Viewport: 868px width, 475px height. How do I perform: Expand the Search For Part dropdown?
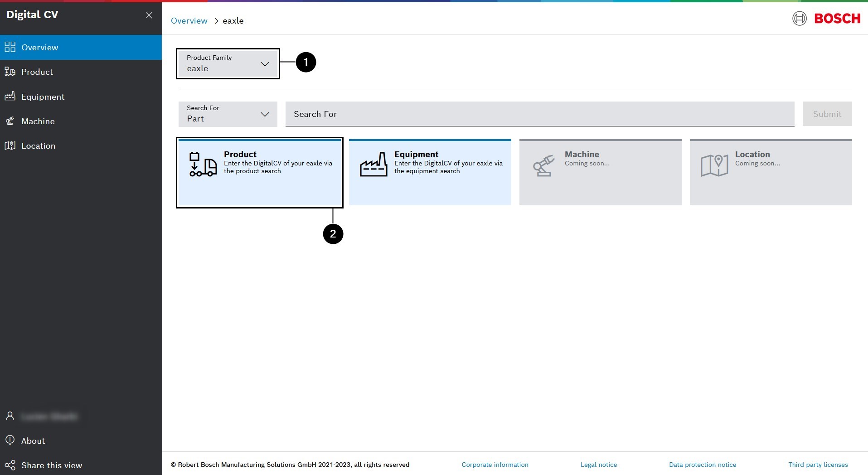click(228, 114)
